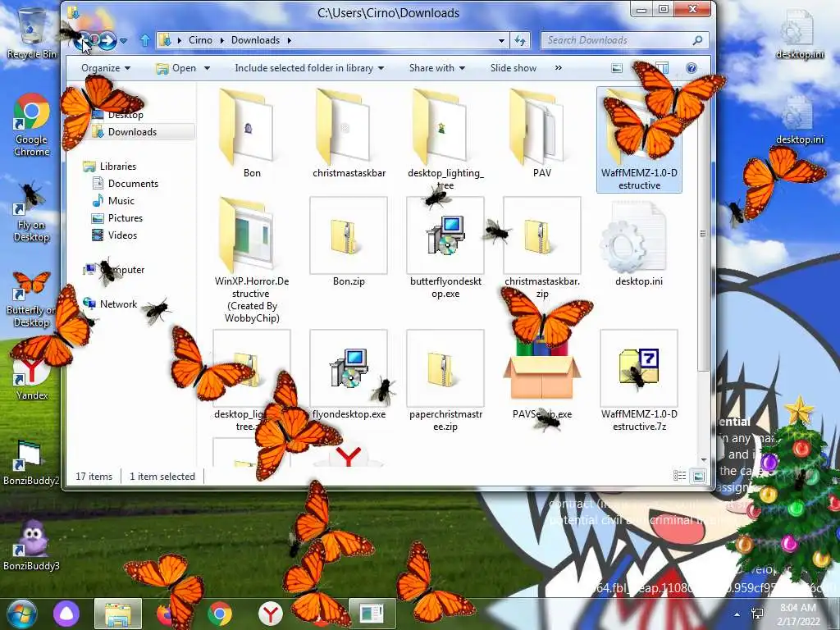
Task: Open address bar history dropdown
Action: click(501, 40)
